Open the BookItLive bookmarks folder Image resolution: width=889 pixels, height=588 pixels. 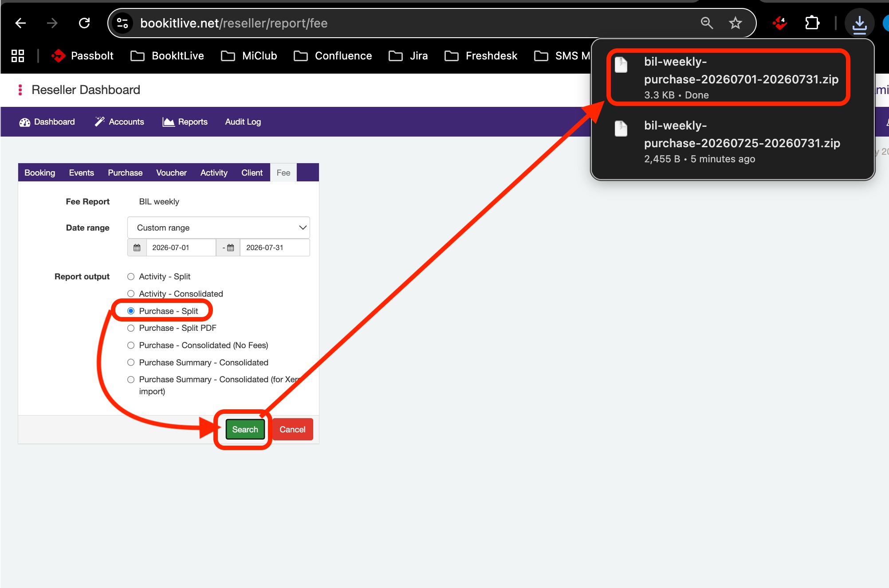coord(167,56)
